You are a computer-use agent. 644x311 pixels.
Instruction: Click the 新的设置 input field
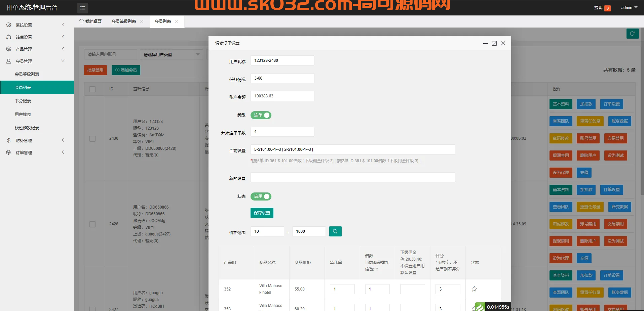352,177
